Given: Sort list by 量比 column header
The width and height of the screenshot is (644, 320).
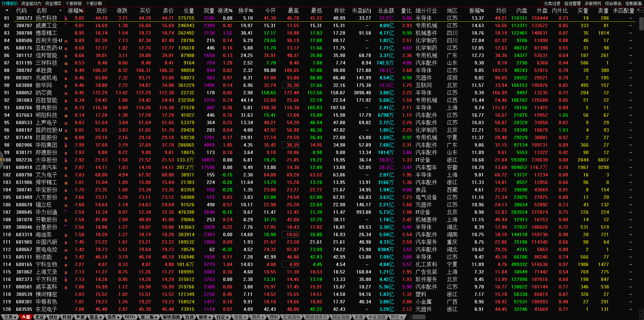Looking at the screenshot, I should [x=406, y=11].
